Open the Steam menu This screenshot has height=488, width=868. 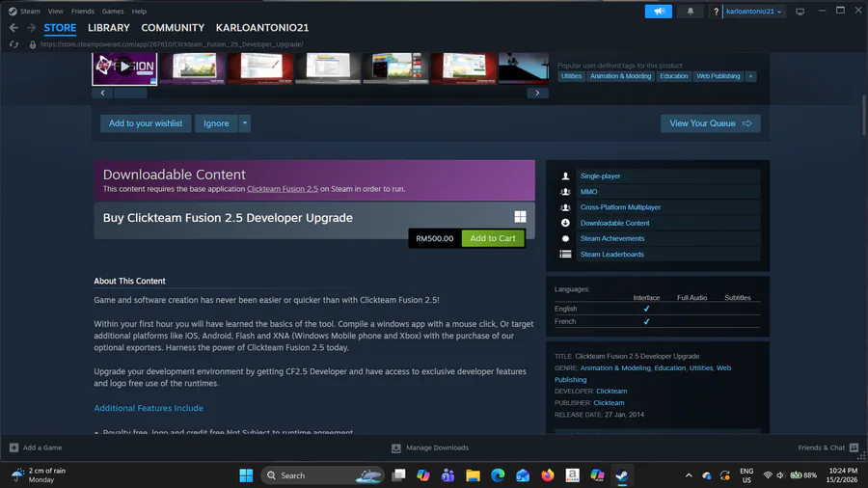(x=30, y=11)
